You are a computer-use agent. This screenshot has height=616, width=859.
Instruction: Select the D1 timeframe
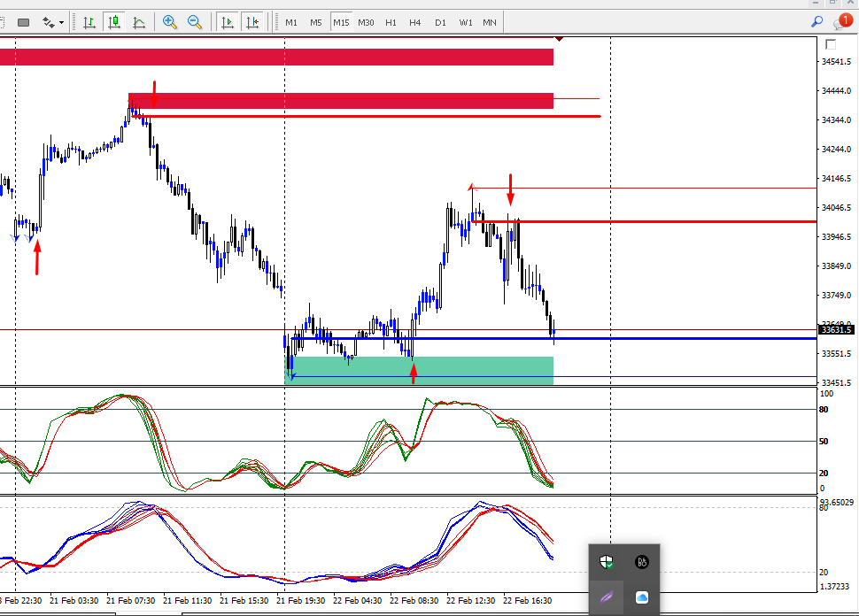[x=440, y=22]
